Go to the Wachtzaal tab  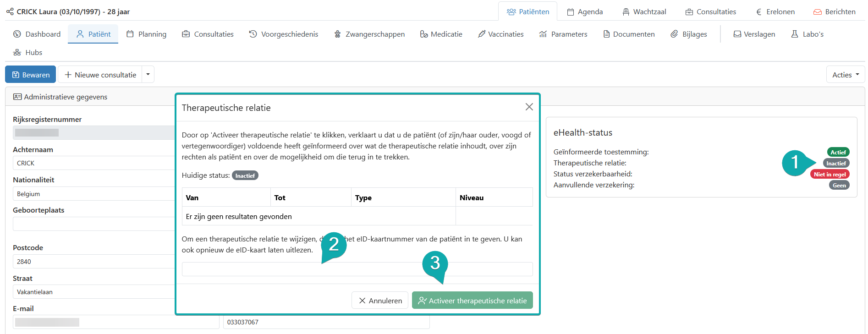coord(644,12)
